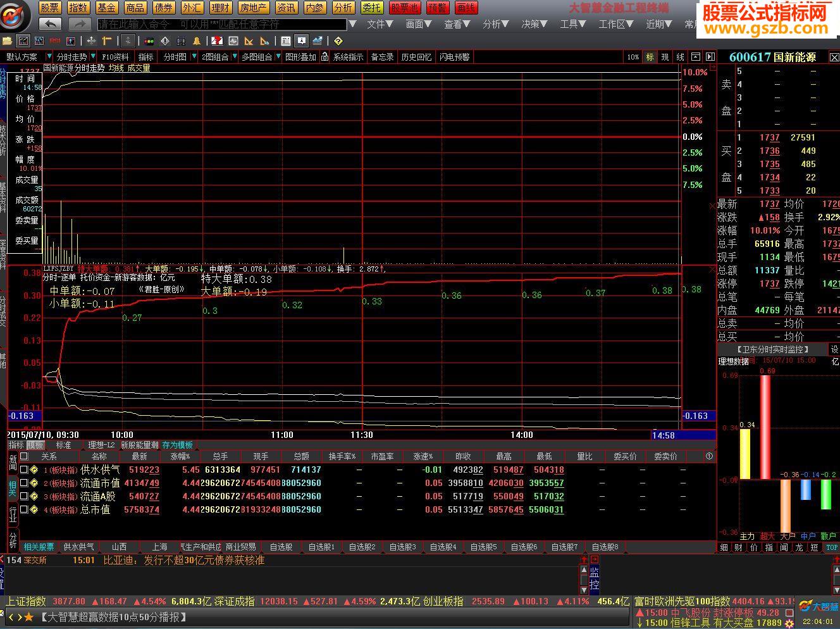Viewport: 840px width, 629px height.
Task: Click the yellow stair-step tool icon
Action: [x=107, y=41]
